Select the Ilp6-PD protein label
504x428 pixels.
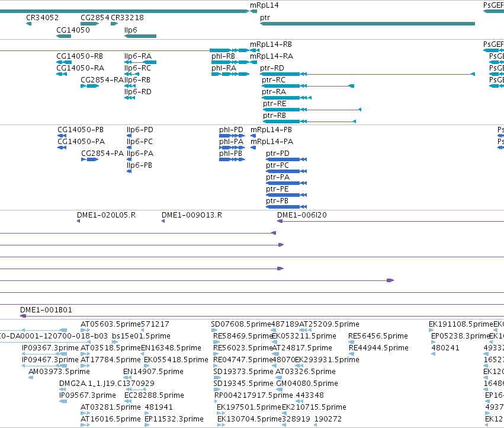click(140, 130)
